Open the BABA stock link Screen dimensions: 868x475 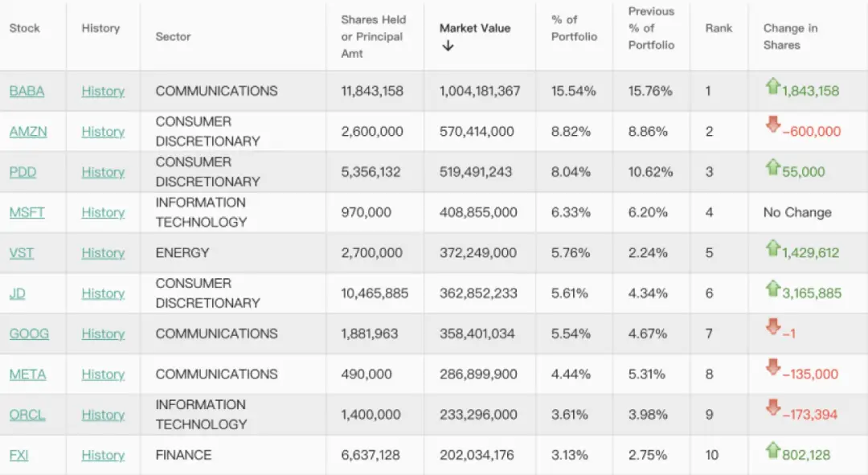coord(27,91)
